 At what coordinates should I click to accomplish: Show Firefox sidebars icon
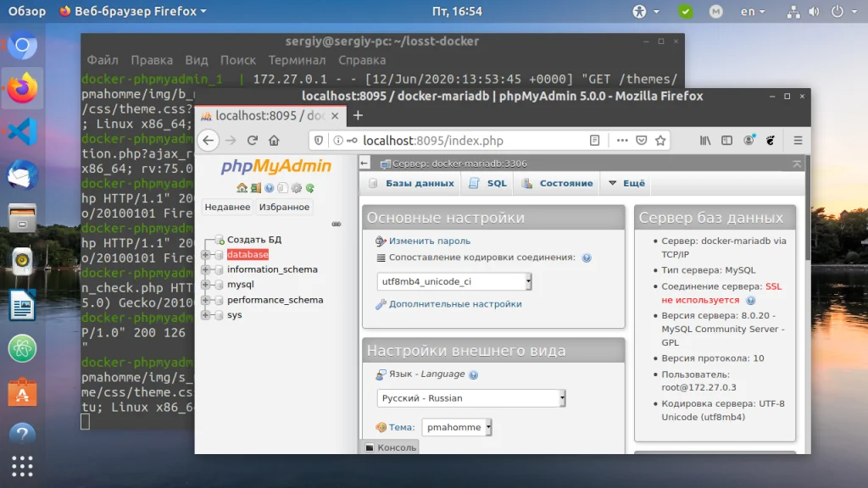pyautogui.click(x=726, y=141)
